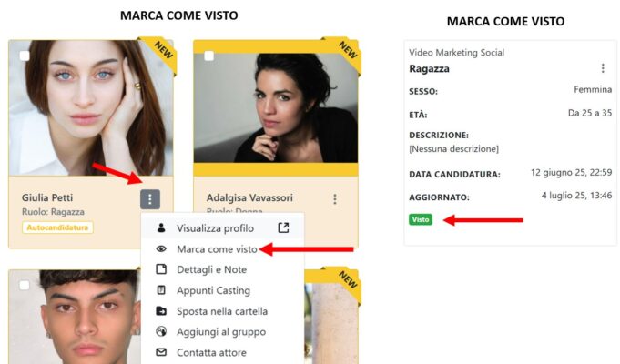The width and height of the screenshot is (620, 364).
Task: Click the Giulia Petti name label
Action: [x=47, y=197]
